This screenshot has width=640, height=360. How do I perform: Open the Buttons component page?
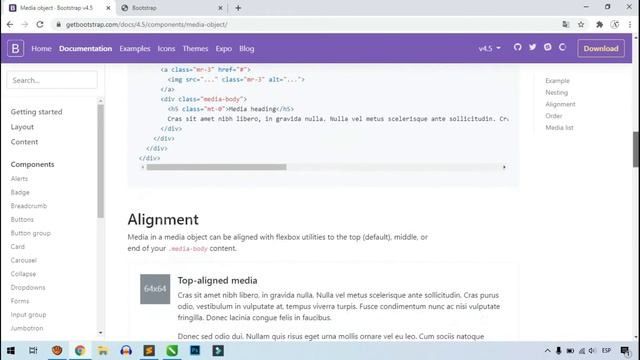coord(22,220)
